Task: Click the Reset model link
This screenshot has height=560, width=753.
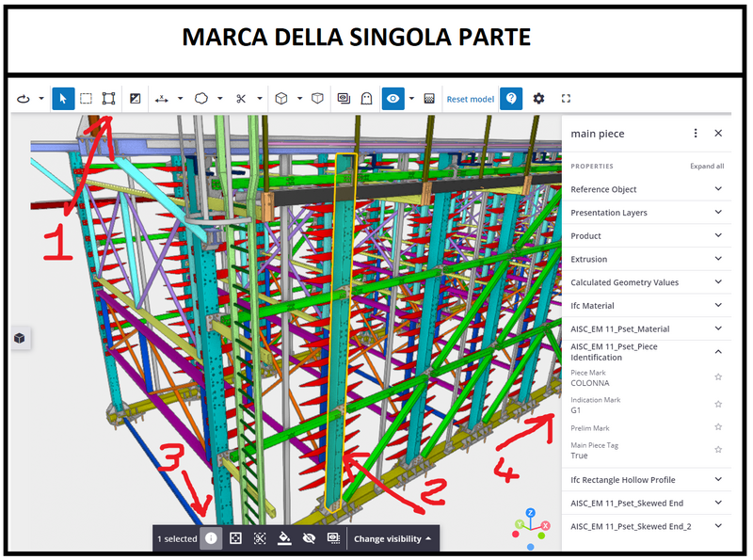Action: click(x=470, y=99)
